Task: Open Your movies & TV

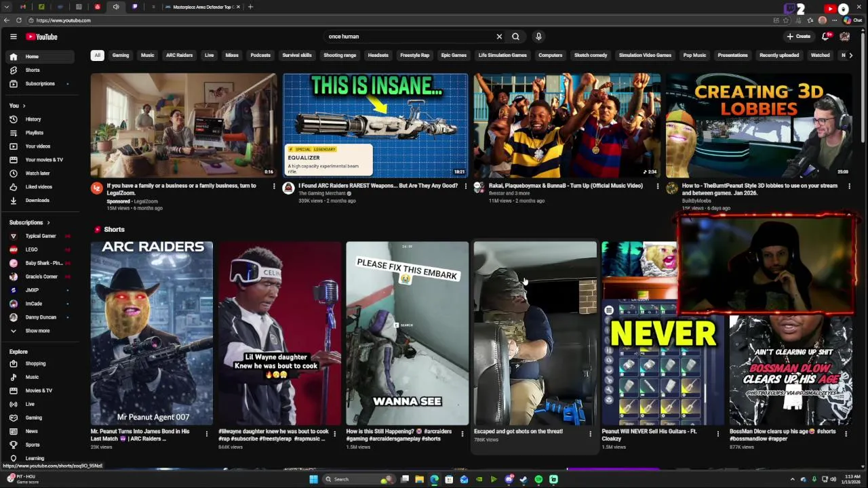Action: point(41,160)
